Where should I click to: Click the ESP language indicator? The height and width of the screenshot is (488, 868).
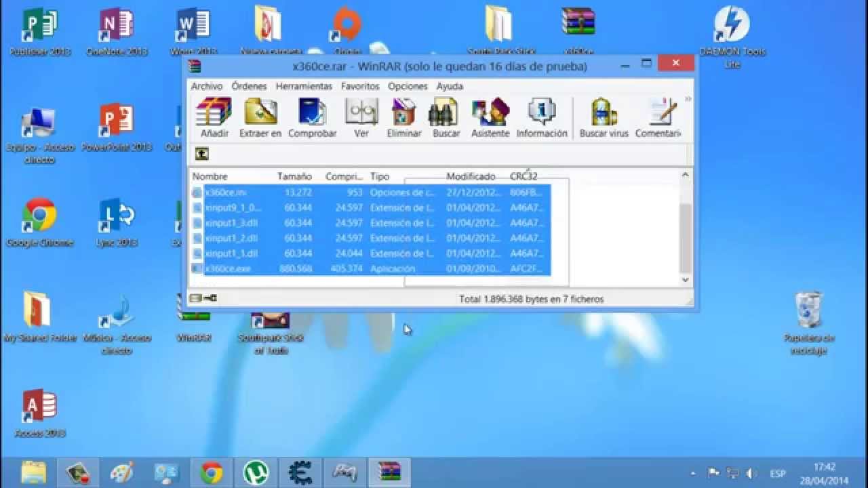pos(778,473)
